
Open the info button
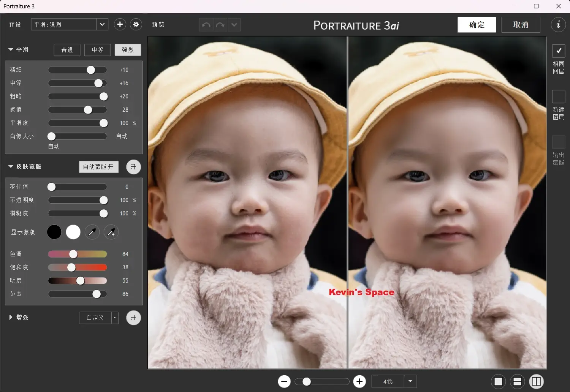tap(558, 25)
